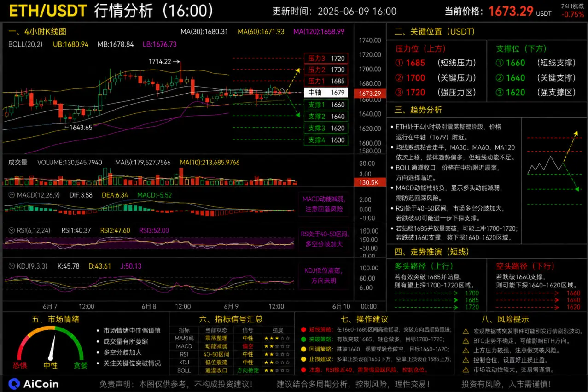Image resolution: width=588 pixels, height=392 pixels.
Task: Select the 压力3 1720 level label
Action: 326,59
